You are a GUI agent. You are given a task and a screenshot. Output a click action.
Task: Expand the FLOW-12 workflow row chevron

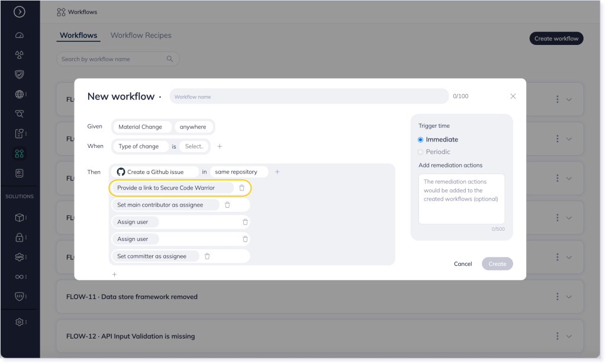pos(569,336)
